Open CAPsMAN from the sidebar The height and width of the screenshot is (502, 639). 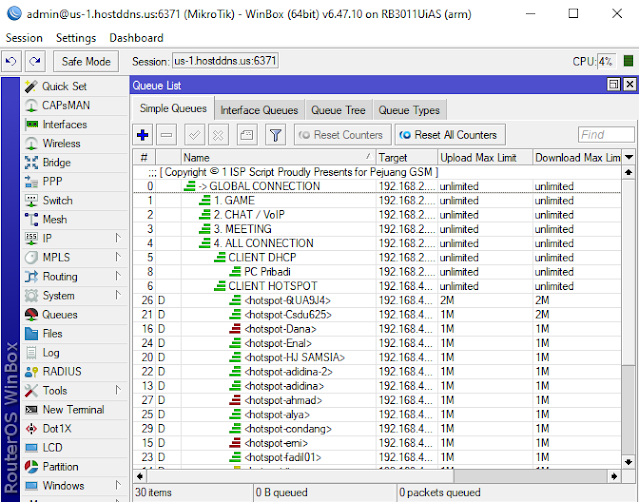pyautogui.click(x=66, y=105)
